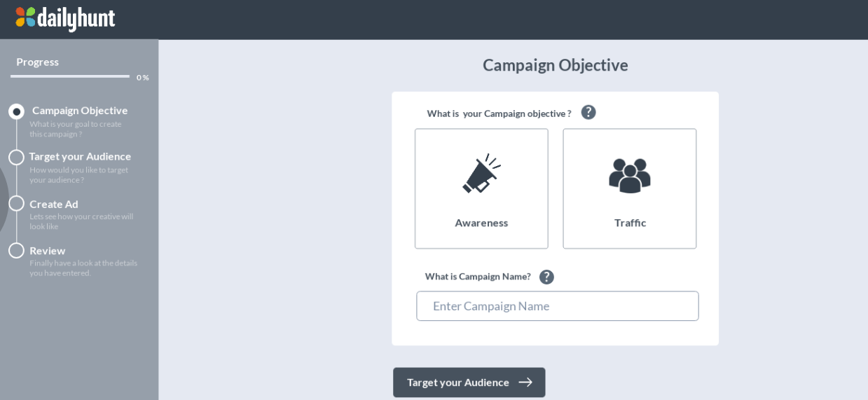Open help for Campaign objective question
868x400 pixels.
point(588,112)
